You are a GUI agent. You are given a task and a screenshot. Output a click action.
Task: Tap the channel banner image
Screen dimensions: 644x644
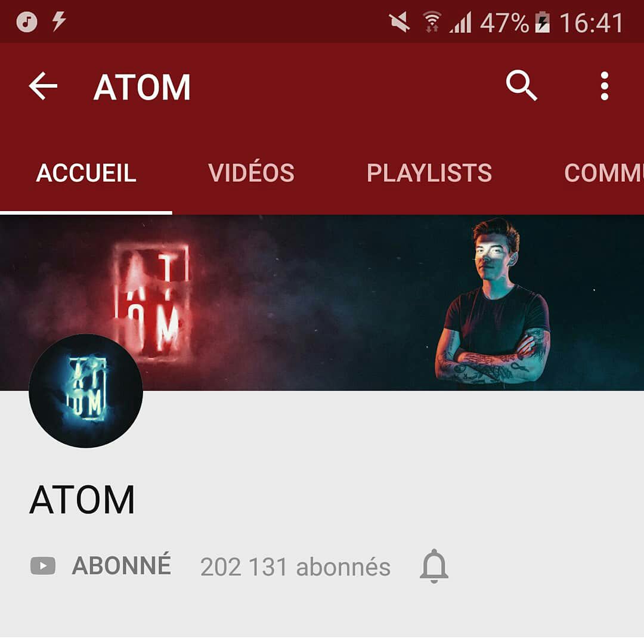(322, 303)
